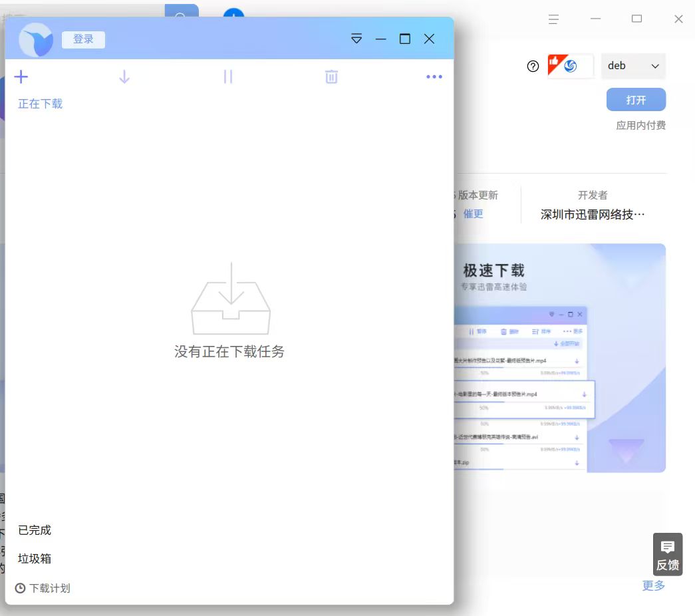Open the 极速下载 promotional screenshot thumbnail
Image resolution: width=695 pixels, height=616 pixels.
click(x=560, y=358)
